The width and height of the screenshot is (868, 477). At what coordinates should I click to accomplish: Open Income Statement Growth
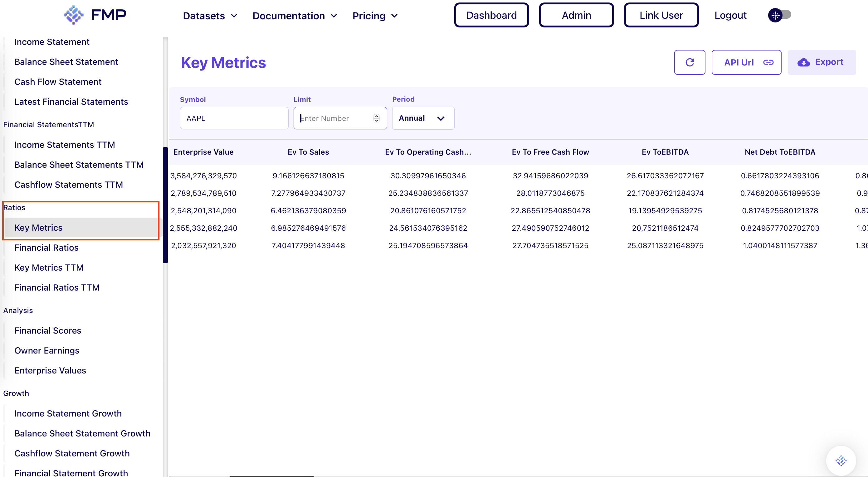[68, 413]
